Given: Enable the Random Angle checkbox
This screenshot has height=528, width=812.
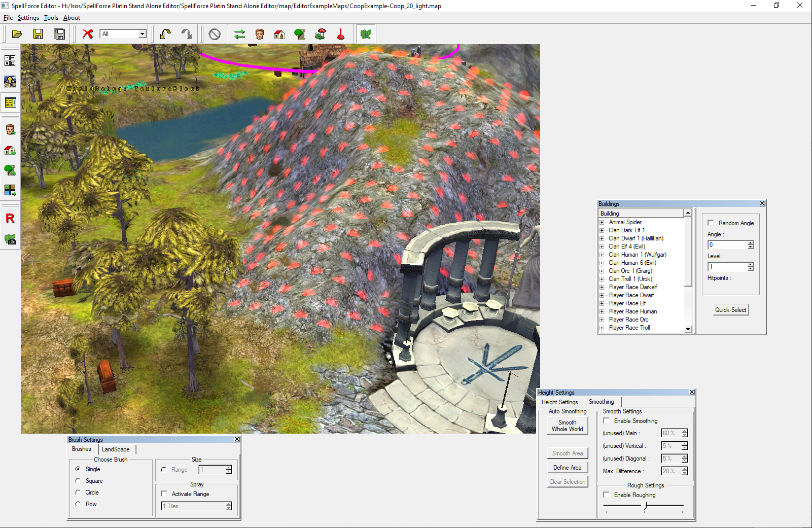Looking at the screenshot, I should [x=711, y=223].
